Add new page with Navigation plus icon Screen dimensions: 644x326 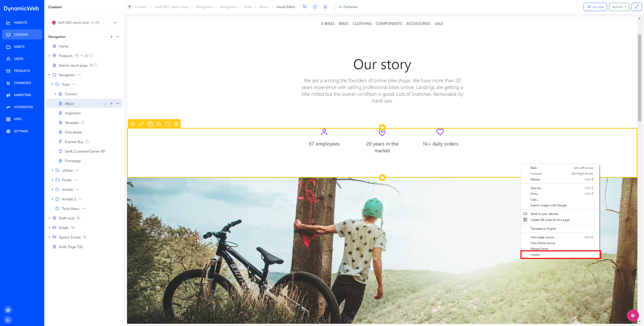[x=111, y=37]
